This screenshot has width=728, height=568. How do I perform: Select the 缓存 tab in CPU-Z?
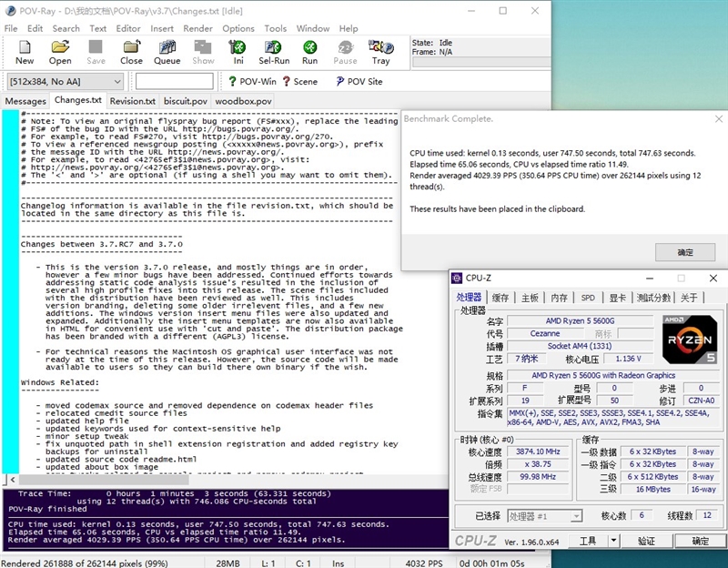click(500, 298)
